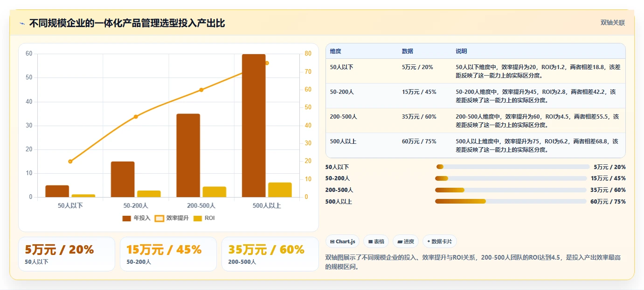Click the summary paragraph starting 双轴图展示了
This screenshot has height=290, width=644.
(473, 262)
